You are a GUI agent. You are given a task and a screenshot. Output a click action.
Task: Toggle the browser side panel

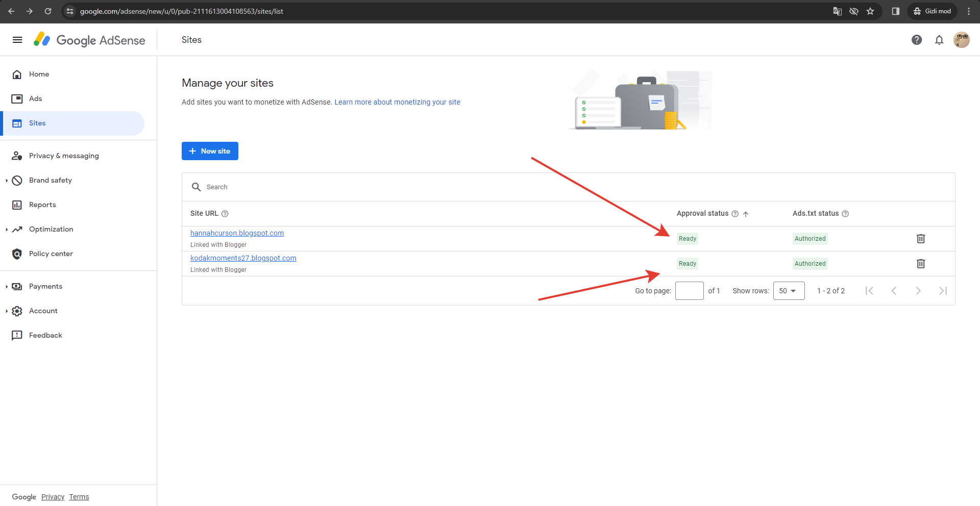pos(896,11)
